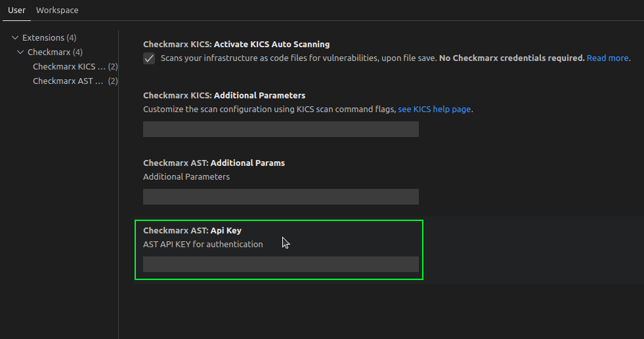Focus the KICS Additional Parameters field
Viewport: 644px width, 339px height.
281,129
